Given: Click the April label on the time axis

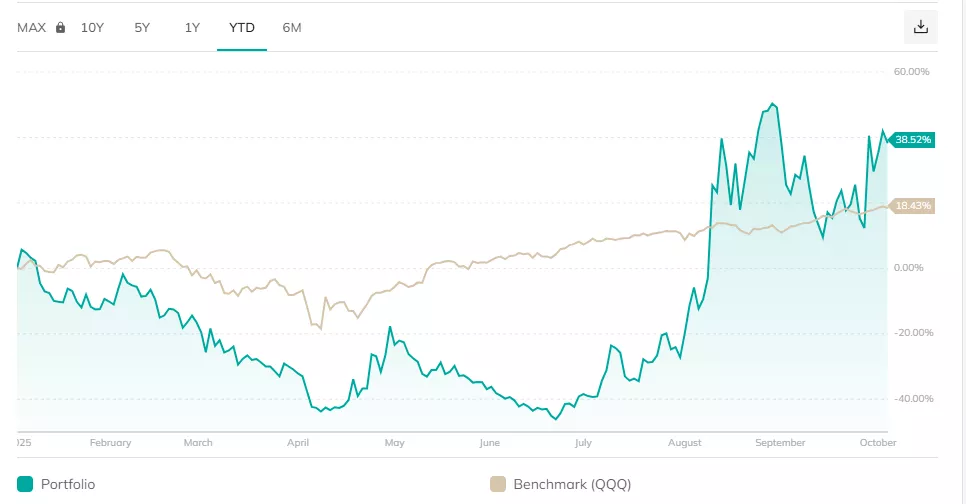Looking at the screenshot, I should (298, 442).
